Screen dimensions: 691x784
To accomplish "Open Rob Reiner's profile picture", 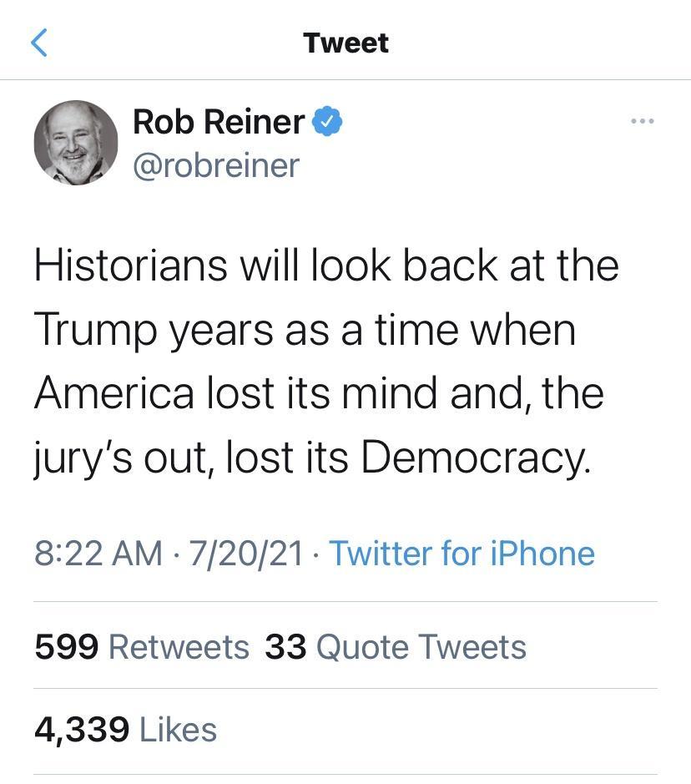I will click(x=75, y=142).
